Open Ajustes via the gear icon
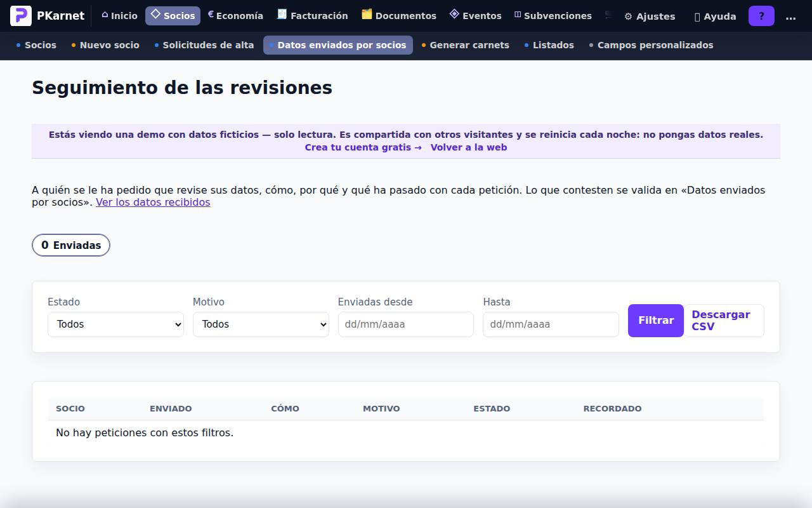812x508 pixels. (628, 17)
